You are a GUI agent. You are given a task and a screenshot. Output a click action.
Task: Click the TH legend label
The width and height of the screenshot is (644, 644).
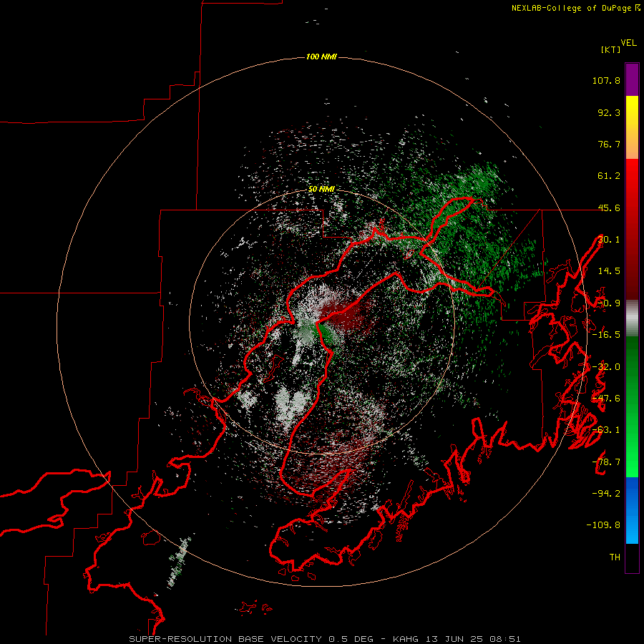[615, 557]
